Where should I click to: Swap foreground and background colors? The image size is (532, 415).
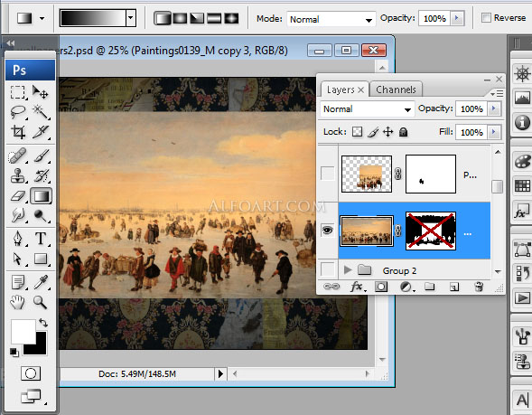pyautogui.click(x=43, y=322)
